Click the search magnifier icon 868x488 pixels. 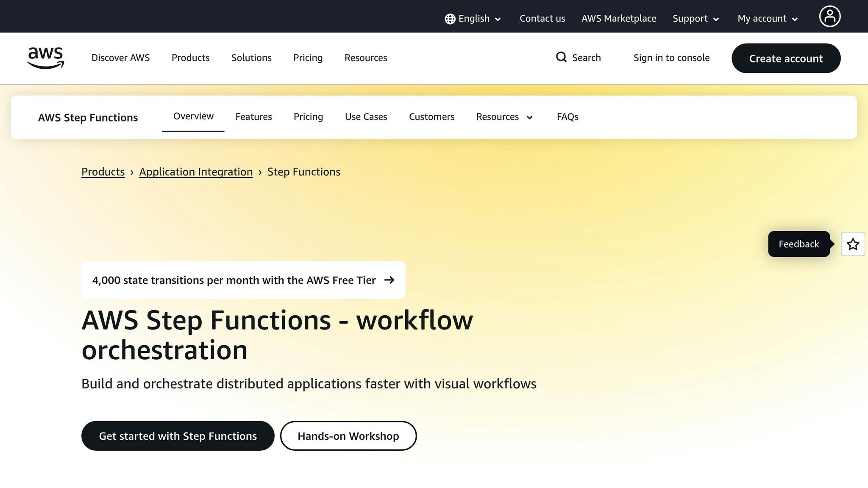[561, 57]
